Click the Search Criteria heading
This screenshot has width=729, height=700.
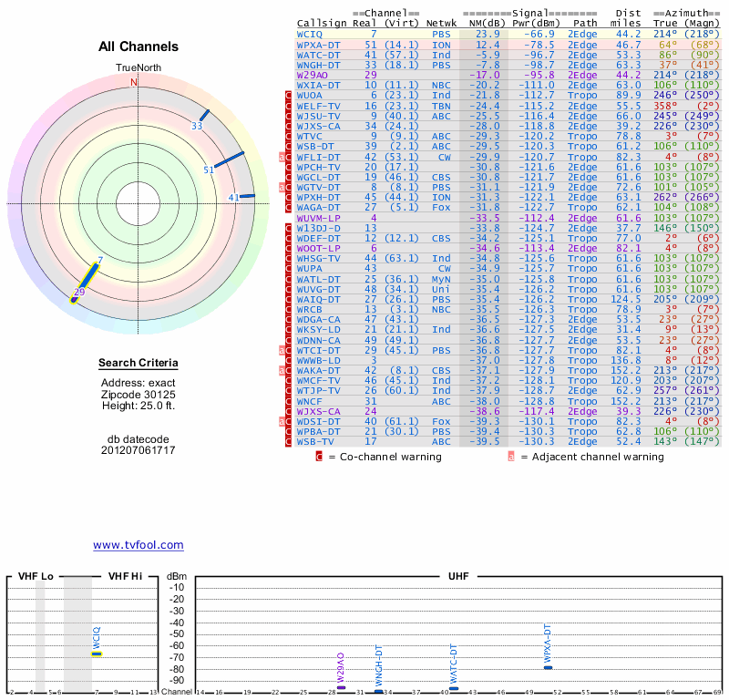click(139, 365)
